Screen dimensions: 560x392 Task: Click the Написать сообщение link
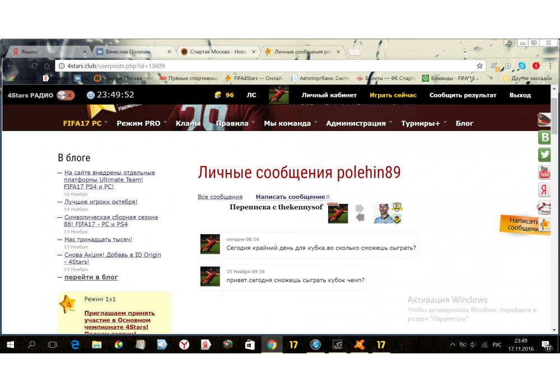(290, 197)
